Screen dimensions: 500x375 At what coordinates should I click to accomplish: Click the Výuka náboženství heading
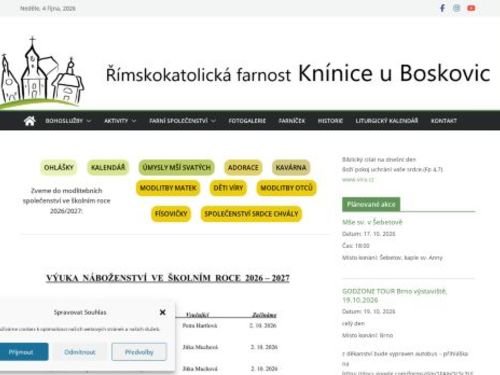point(168,278)
